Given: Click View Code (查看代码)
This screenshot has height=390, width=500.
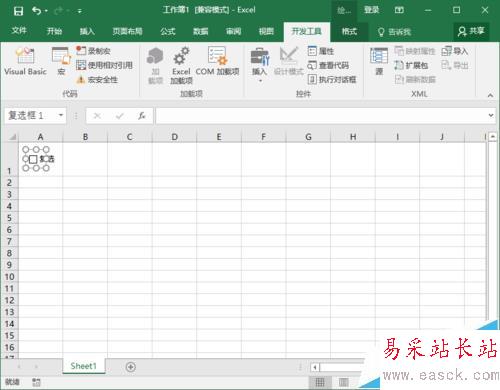Looking at the screenshot, I should [328, 65].
